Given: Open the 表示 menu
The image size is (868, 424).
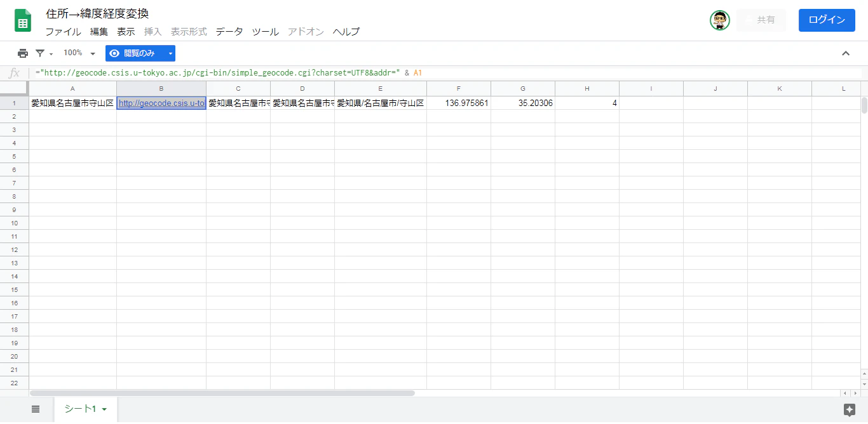Looking at the screenshot, I should pyautogui.click(x=126, y=32).
